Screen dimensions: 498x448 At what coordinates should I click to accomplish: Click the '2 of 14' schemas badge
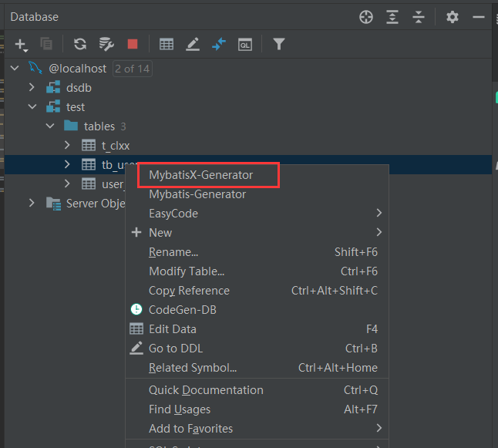[133, 69]
